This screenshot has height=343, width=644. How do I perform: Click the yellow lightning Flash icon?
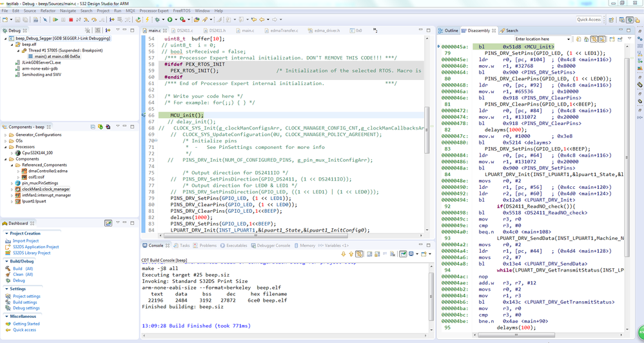[147, 19]
